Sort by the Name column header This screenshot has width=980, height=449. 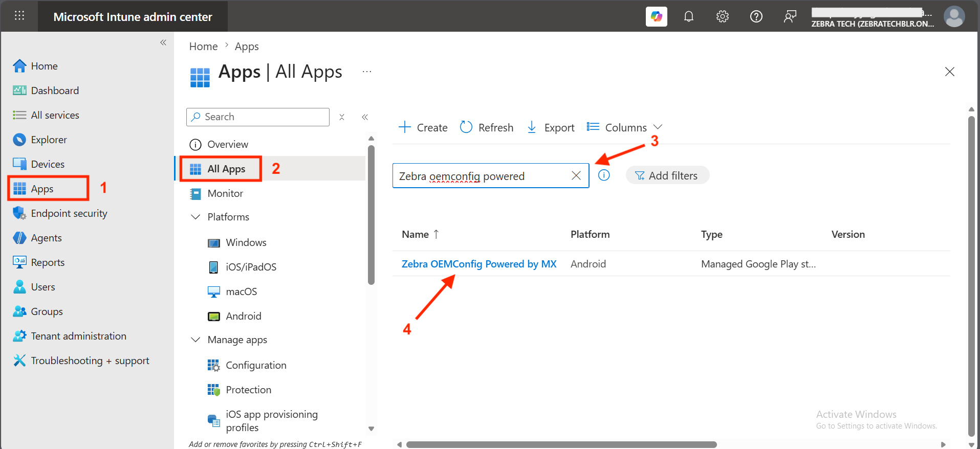pyautogui.click(x=421, y=234)
